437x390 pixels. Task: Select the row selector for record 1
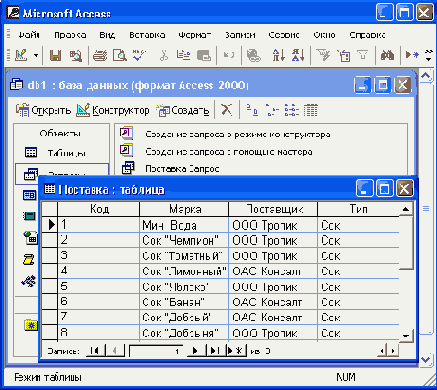(49, 225)
